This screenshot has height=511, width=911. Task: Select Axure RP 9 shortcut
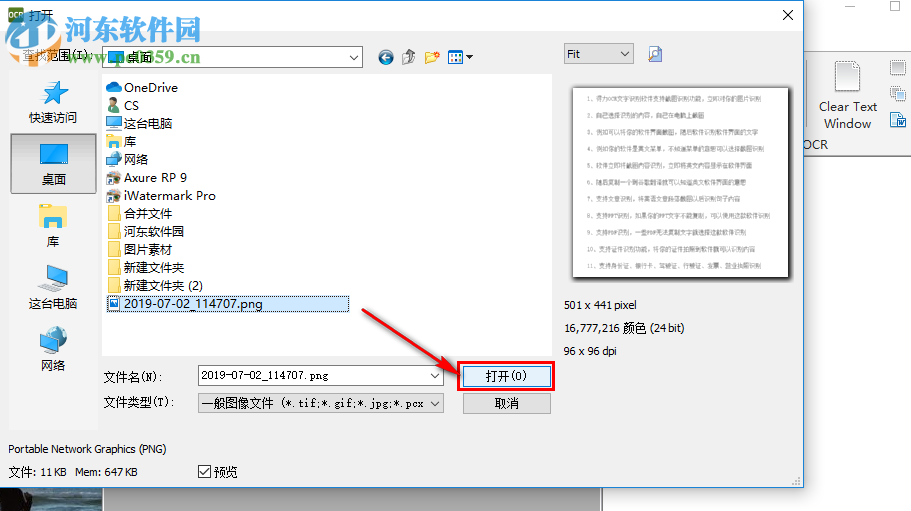147,178
